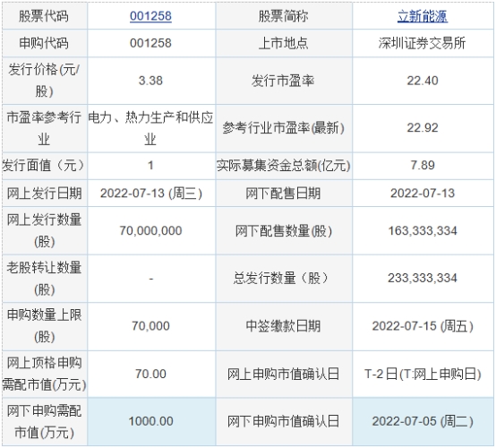
Task: Select the 70.00 market value cell
Action: 150,374
